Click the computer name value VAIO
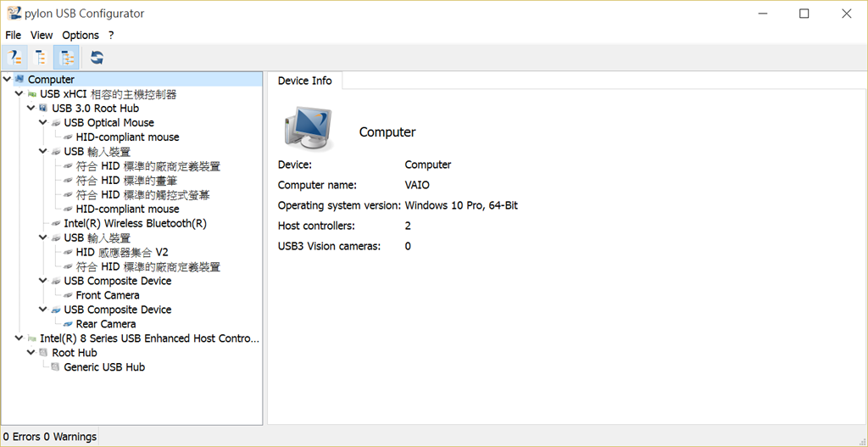The height and width of the screenshot is (447, 868). 417,185
